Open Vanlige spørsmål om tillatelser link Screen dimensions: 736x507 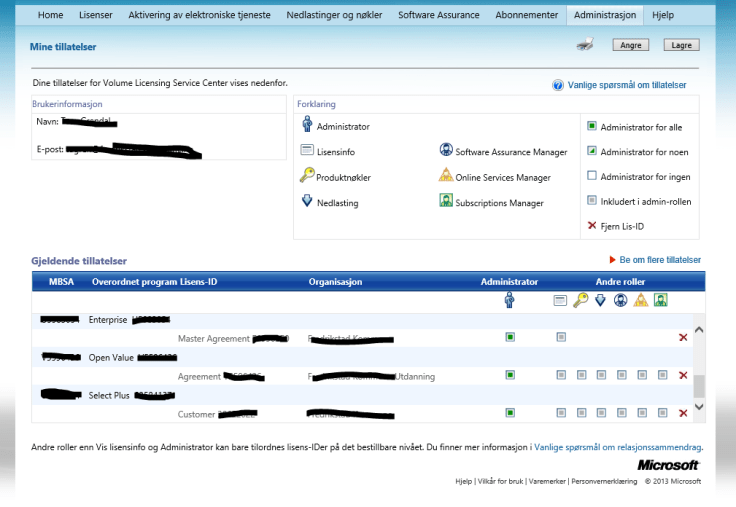(626, 86)
